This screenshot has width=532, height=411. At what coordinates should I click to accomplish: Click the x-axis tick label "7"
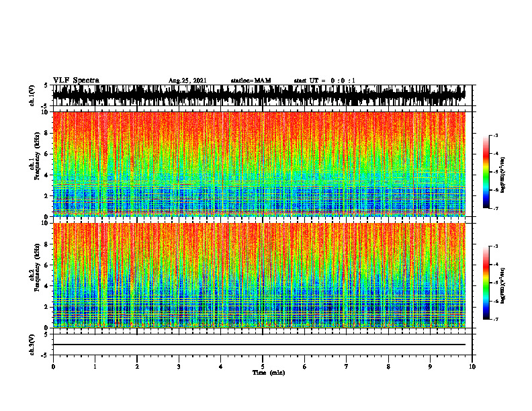pyautogui.click(x=347, y=367)
